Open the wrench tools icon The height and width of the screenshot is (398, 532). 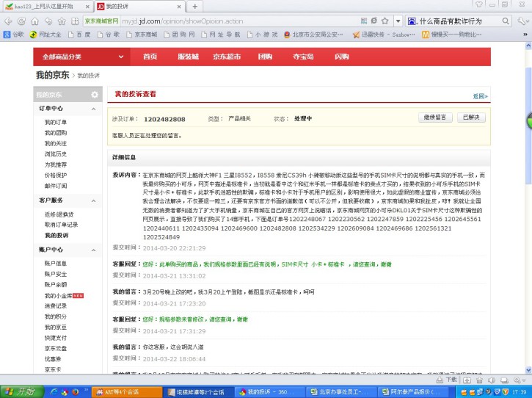pos(522,21)
